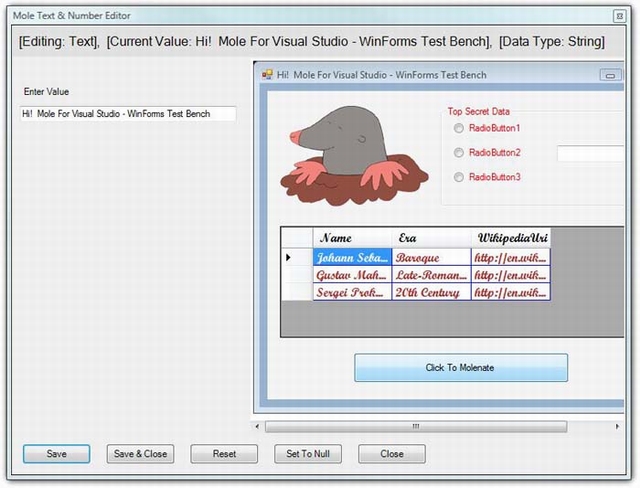Image resolution: width=640 pixels, height=488 pixels.
Task: Click the editing info header text
Action: pos(312,41)
